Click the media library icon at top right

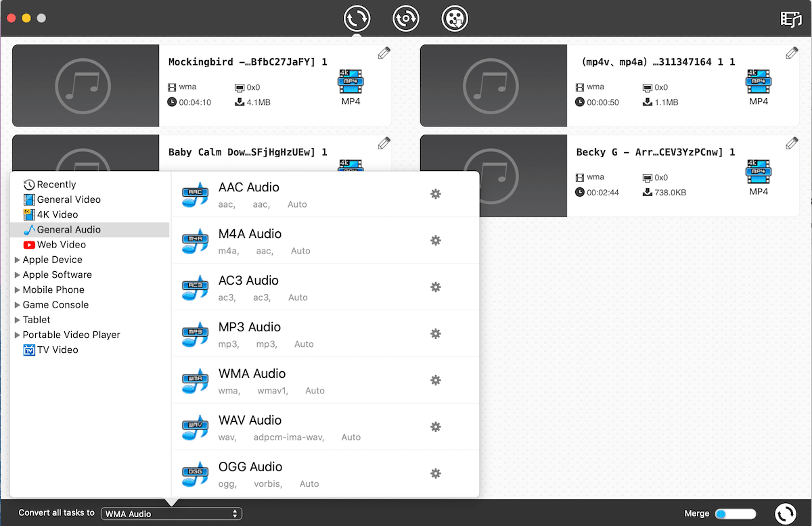click(x=790, y=19)
